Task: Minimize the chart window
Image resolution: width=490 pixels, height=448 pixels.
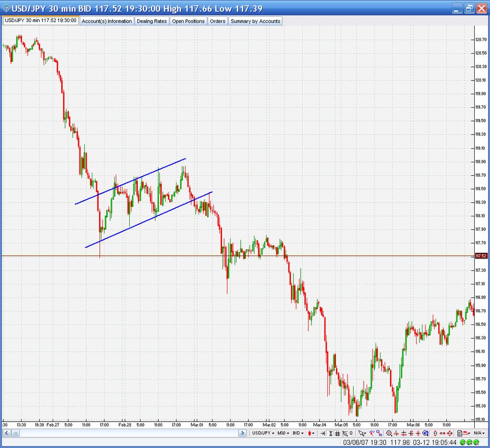Action: pyautogui.click(x=457, y=9)
